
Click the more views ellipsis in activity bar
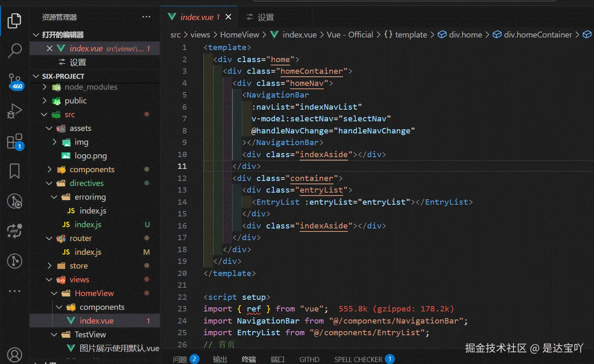pyautogui.click(x=15, y=291)
